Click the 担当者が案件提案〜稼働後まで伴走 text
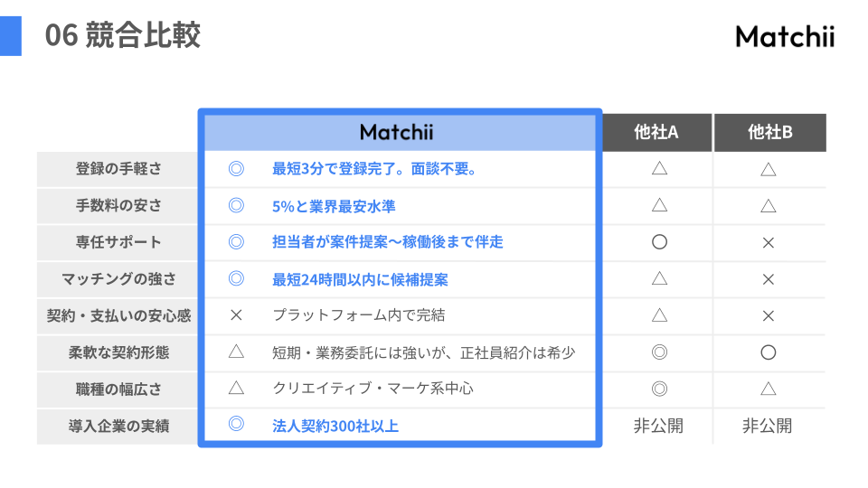Screen dimensions: 868x488 [387, 242]
